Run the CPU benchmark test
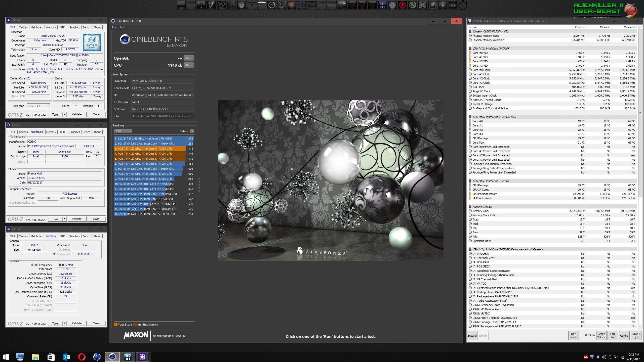The image size is (644, 362). click(189, 65)
